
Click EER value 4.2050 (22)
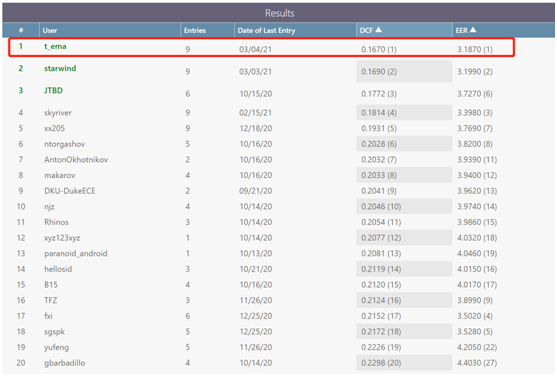(477, 347)
